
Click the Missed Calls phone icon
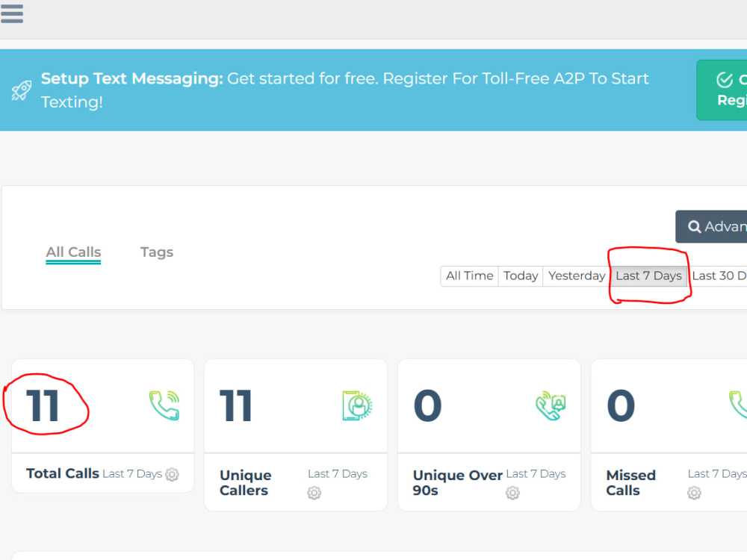pos(738,404)
